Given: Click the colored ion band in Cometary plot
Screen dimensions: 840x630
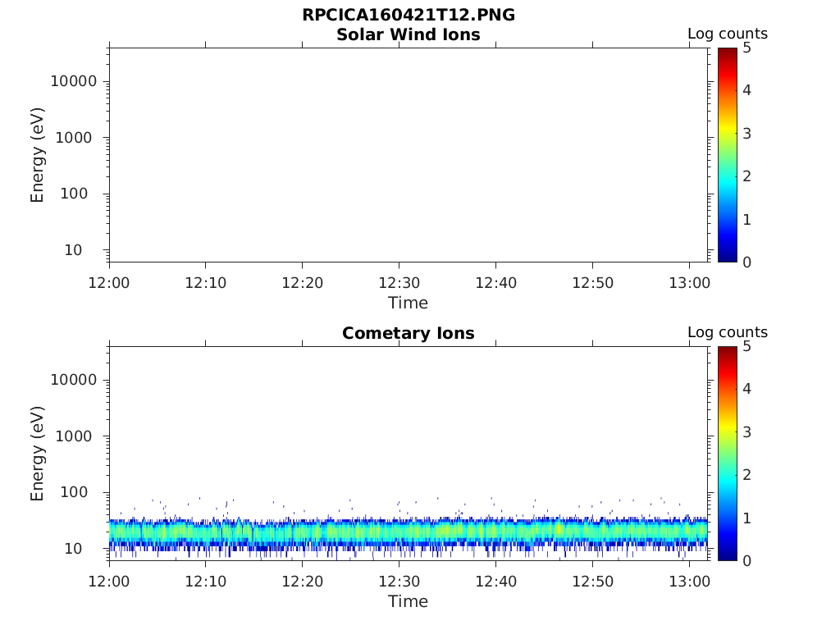Looking at the screenshot, I should (408, 532).
